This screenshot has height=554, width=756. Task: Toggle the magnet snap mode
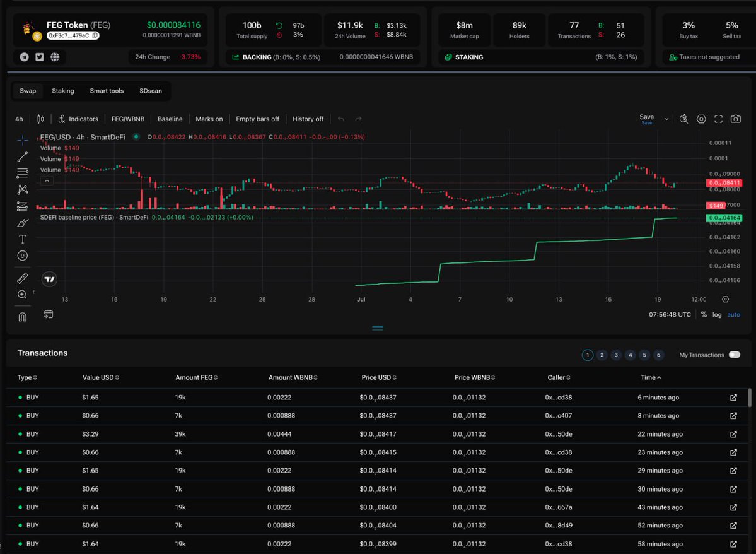(x=22, y=317)
